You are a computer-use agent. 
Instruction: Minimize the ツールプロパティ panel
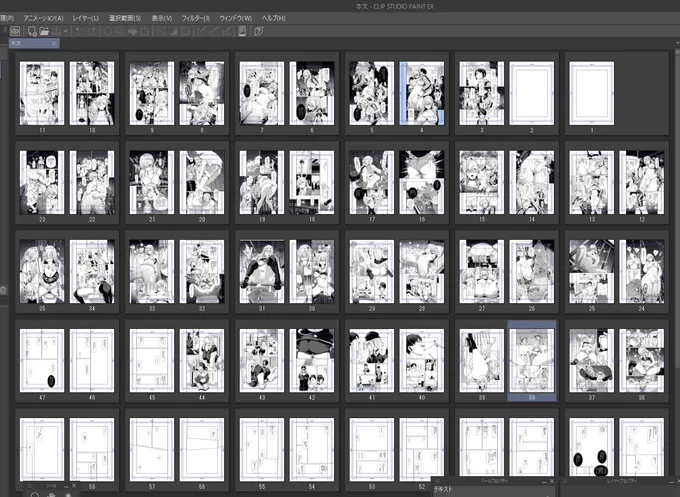click(544, 481)
